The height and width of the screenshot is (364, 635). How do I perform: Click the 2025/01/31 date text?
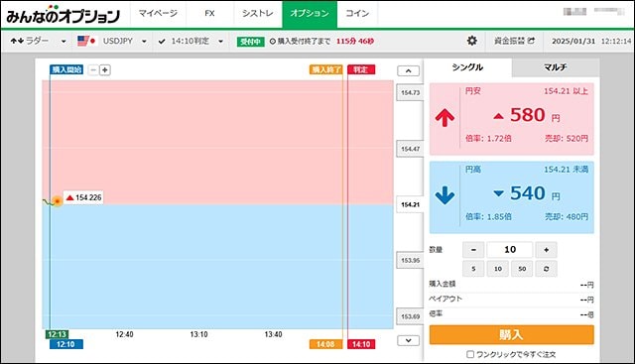pos(573,41)
